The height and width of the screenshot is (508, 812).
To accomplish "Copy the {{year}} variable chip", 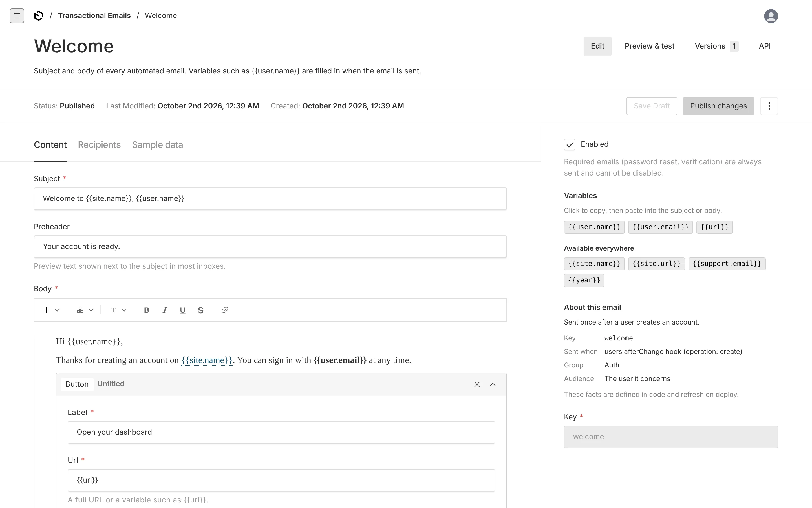I will 584,280.
